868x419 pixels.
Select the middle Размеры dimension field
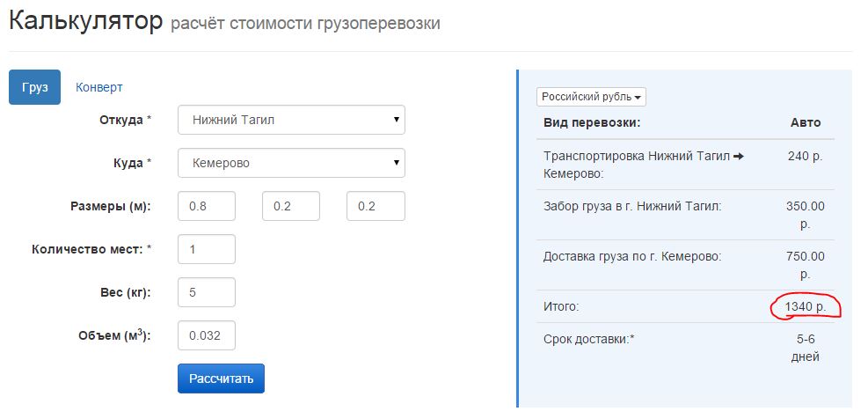291,206
